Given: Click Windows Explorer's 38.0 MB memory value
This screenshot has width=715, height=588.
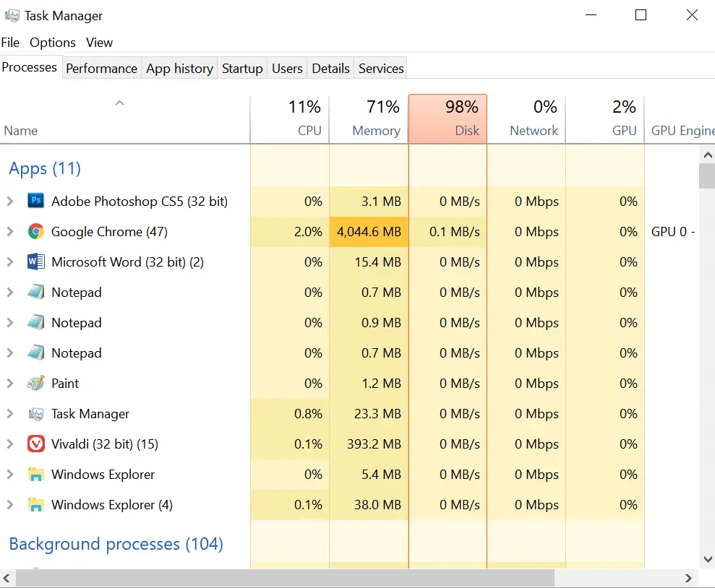Looking at the screenshot, I should click(377, 505).
